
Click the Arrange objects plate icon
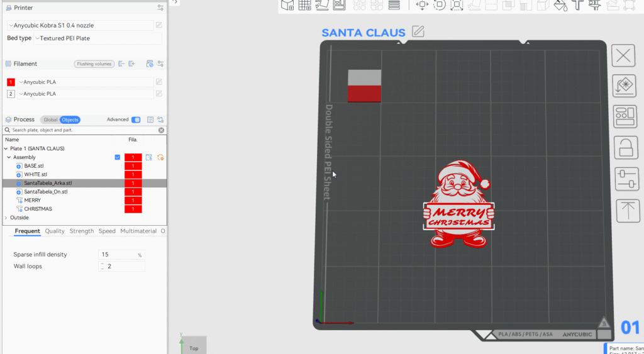click(623, 117)
